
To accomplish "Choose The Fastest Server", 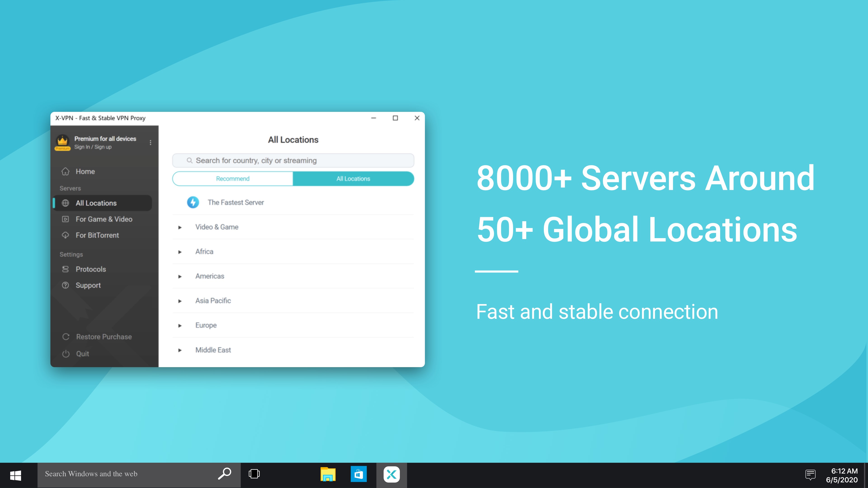I will pos(236,202).
